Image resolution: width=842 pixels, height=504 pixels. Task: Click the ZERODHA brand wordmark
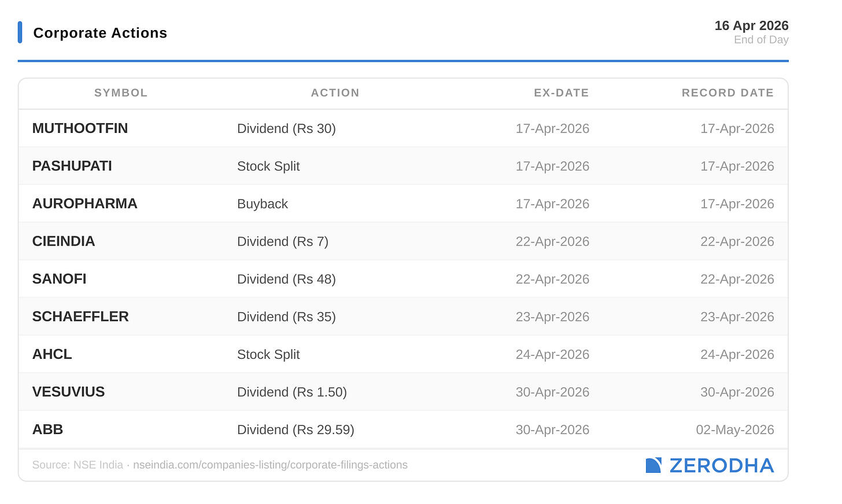click(722, 465)
